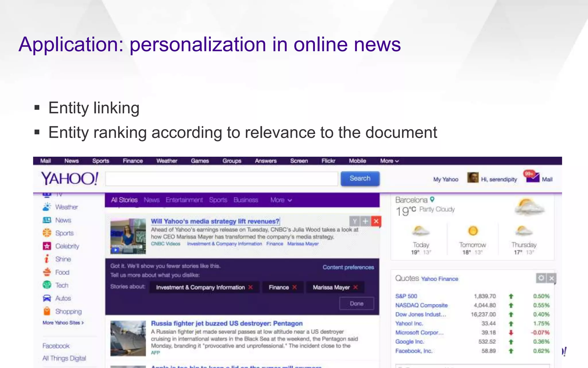Screen dimensions: 588x368
Task: Click the plus button on the Yahoo story
Action: [x=365, y=221]
